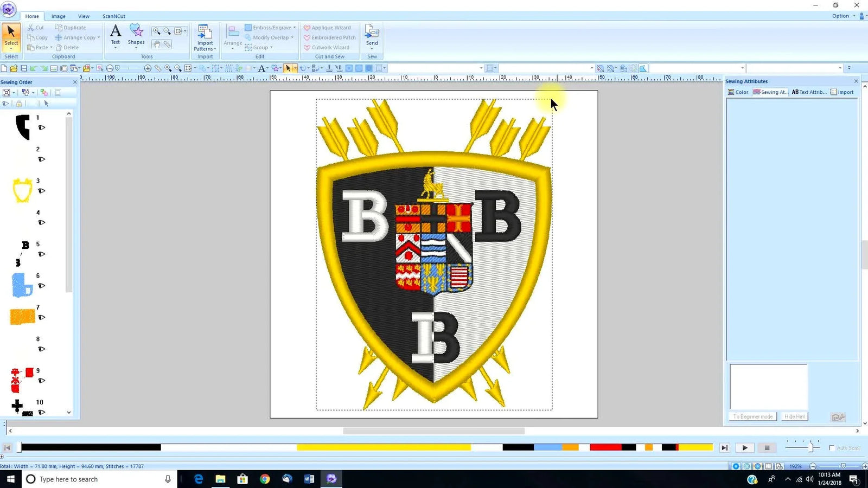Expand the Emboss/Engrave dropdown
Viewport: 868px width, 488px height.
point(295,28)
